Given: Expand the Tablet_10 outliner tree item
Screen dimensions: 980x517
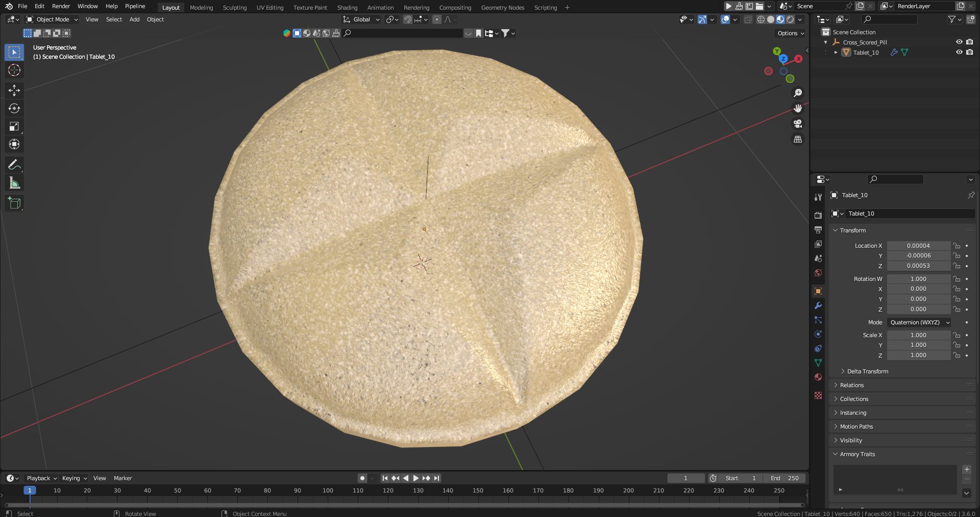Looking at the screenshot, I should (836, 52).
